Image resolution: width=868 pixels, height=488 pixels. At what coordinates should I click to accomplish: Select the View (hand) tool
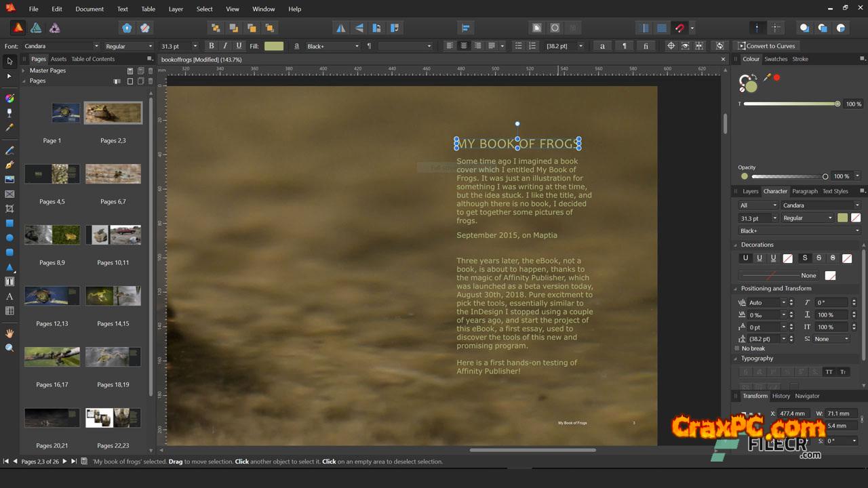(9, 333)
